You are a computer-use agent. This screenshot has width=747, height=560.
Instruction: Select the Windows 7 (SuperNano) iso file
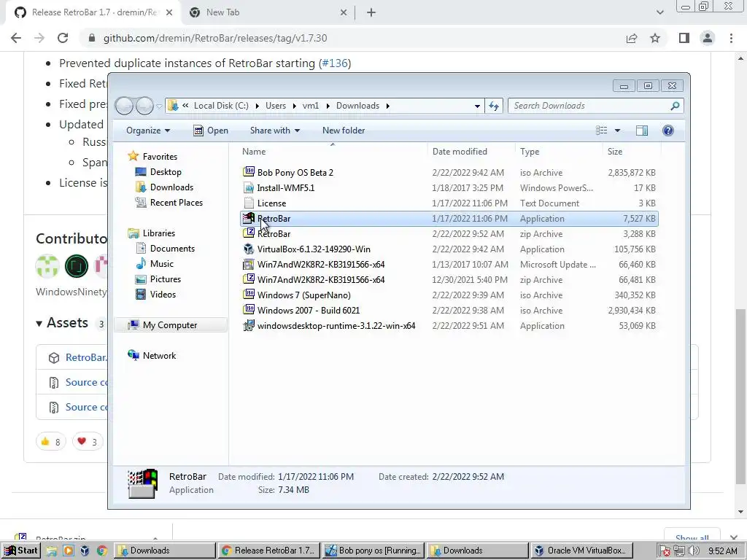click(449, 295)
